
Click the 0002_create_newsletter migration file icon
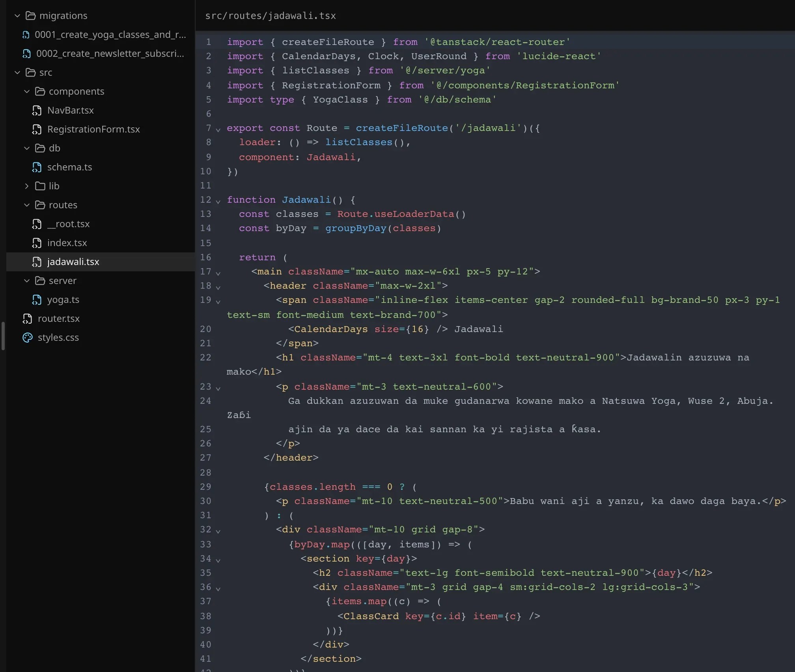click(26, 54)
